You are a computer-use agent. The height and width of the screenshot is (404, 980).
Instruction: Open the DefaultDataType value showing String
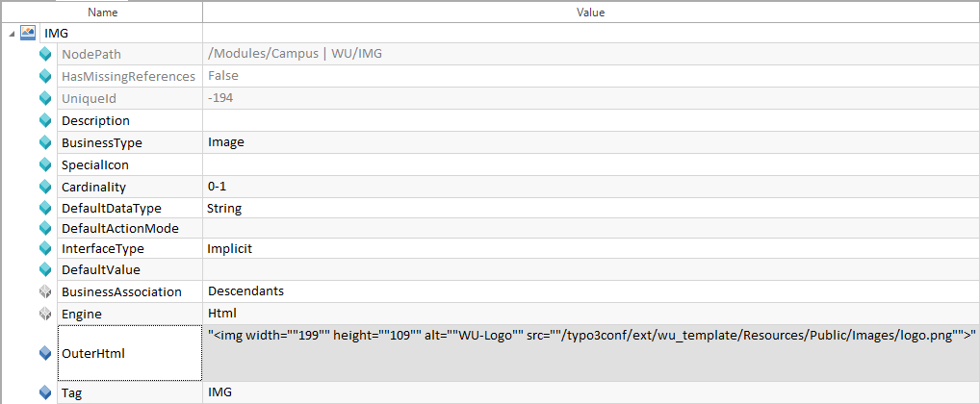(224, 209)
